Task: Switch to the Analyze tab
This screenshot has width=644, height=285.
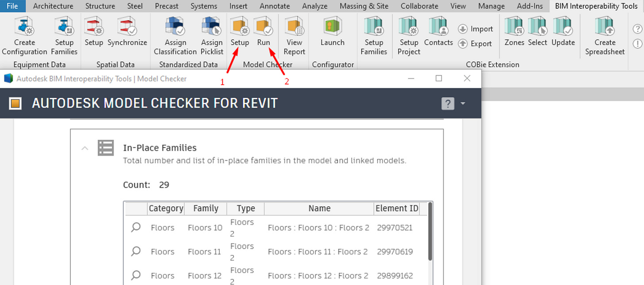Action: tap(314, 6)
